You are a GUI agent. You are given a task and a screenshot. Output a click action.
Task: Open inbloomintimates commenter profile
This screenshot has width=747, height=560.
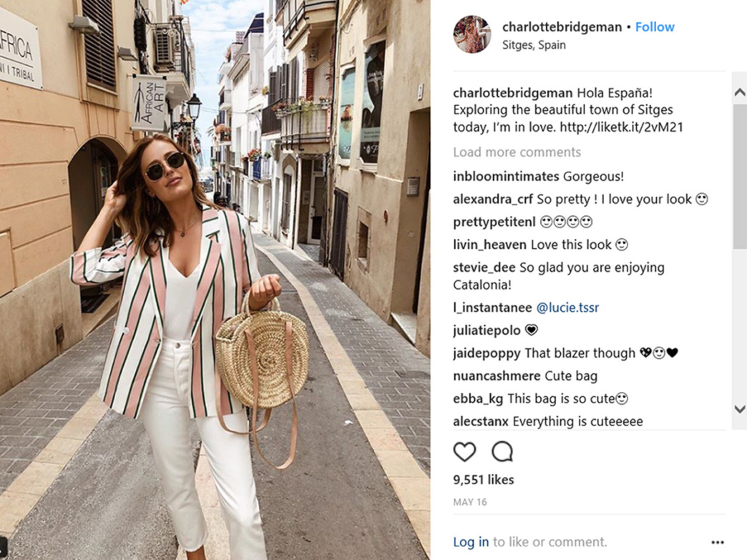tap(506, 177)
